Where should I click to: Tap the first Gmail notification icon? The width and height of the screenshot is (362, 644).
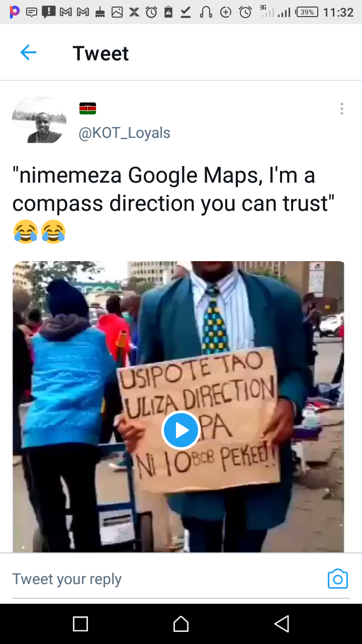tap(65, 12)
